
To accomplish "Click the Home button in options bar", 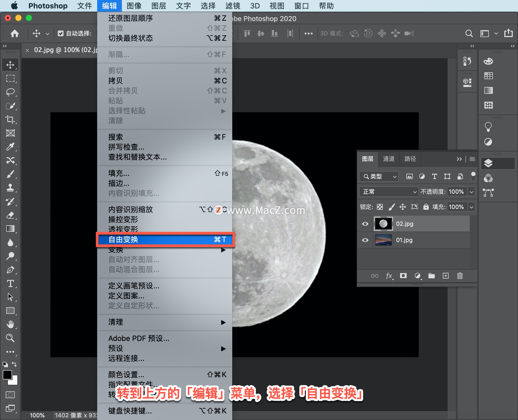I will [x=15, y=33].
